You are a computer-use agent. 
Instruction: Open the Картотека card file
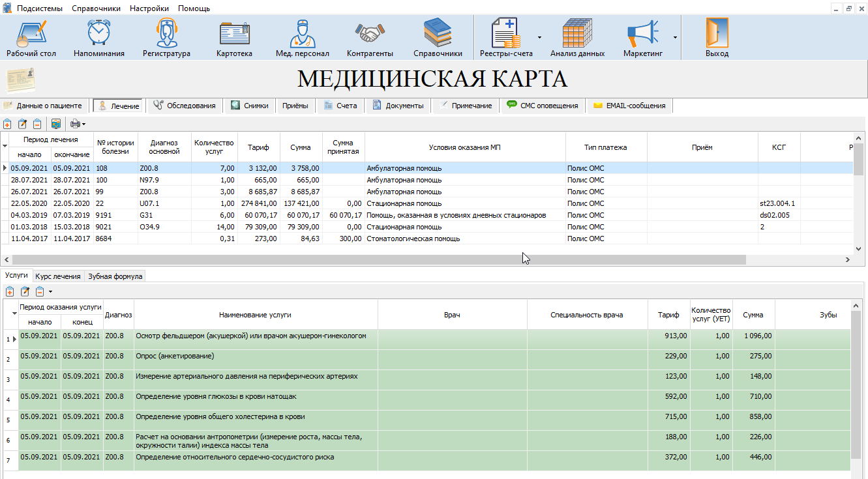[234, 38]
